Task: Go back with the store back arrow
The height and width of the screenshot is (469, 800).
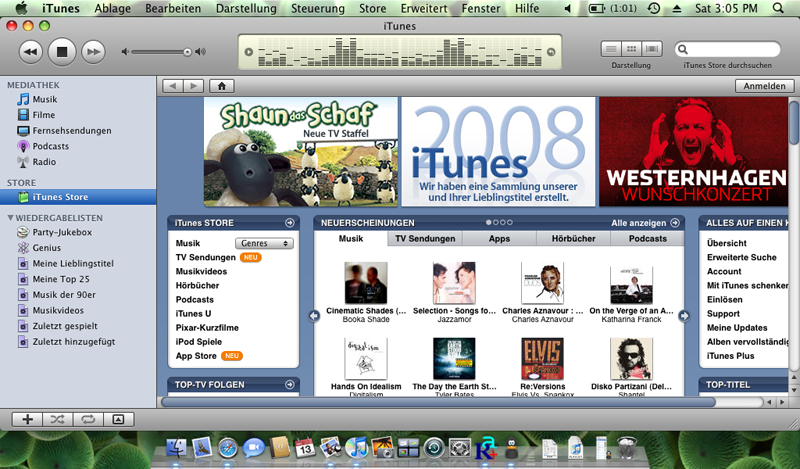Action: coord(171,86)
